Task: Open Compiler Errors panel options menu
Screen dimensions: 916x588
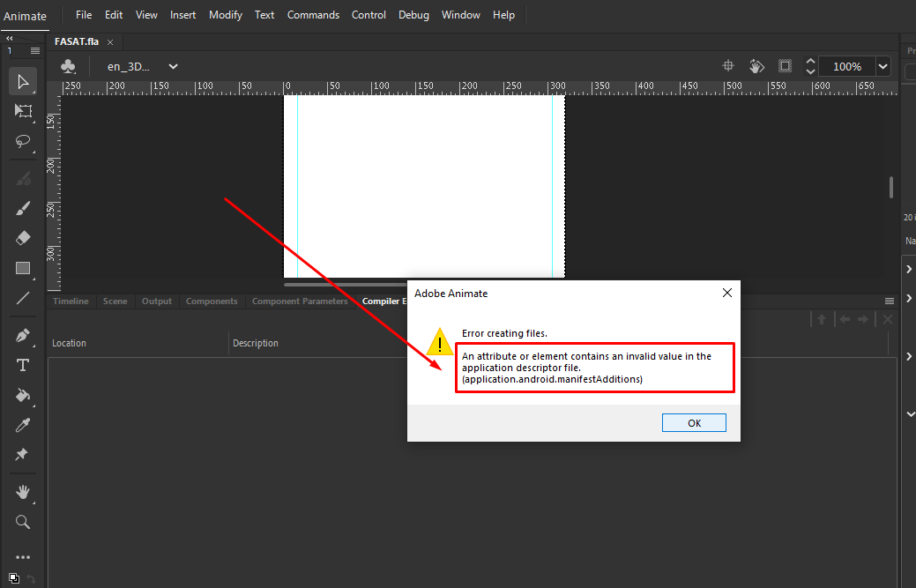Action: pos(890,301)
